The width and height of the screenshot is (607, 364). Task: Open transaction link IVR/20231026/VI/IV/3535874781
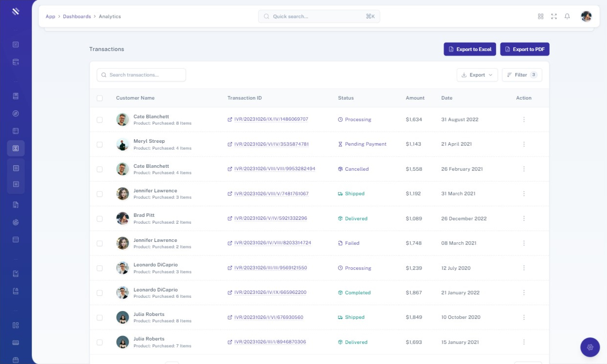click(271, 144)
